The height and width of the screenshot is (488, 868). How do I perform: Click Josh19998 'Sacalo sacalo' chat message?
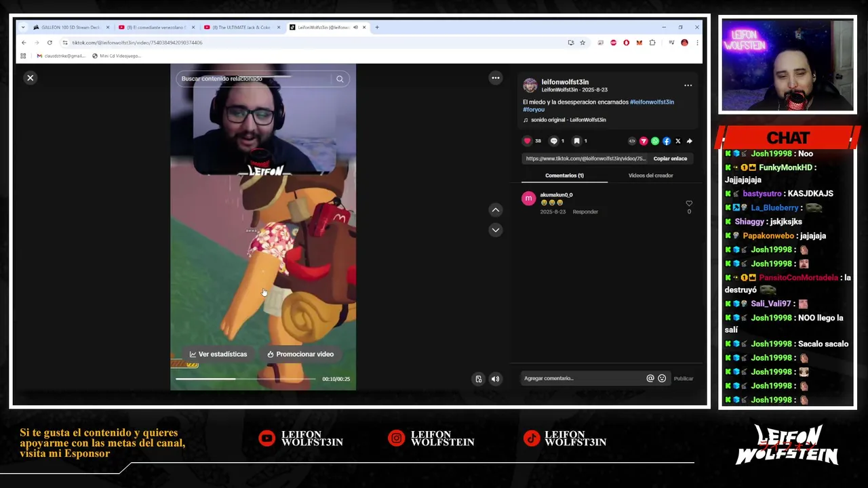point(787,344)
